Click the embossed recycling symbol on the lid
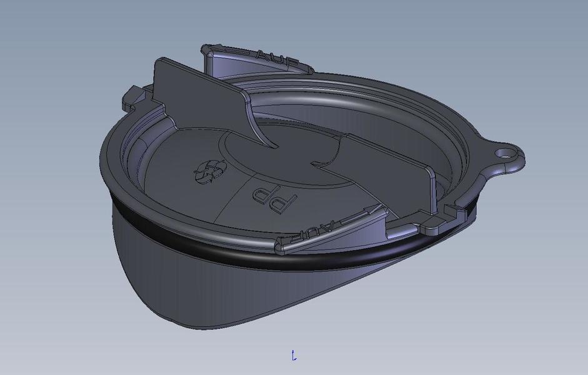This screenshot has width=588, height=375. pos(211,171)
